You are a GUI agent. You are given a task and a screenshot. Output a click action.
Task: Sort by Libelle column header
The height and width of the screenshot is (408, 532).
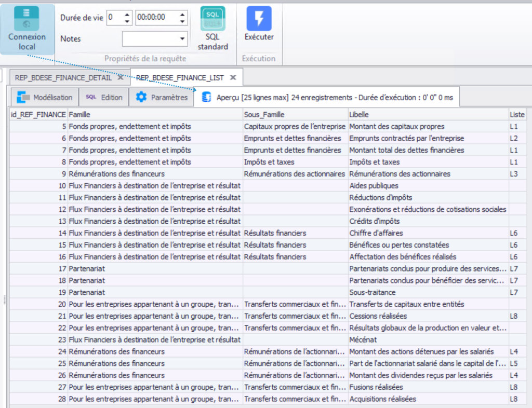point(428,115)
